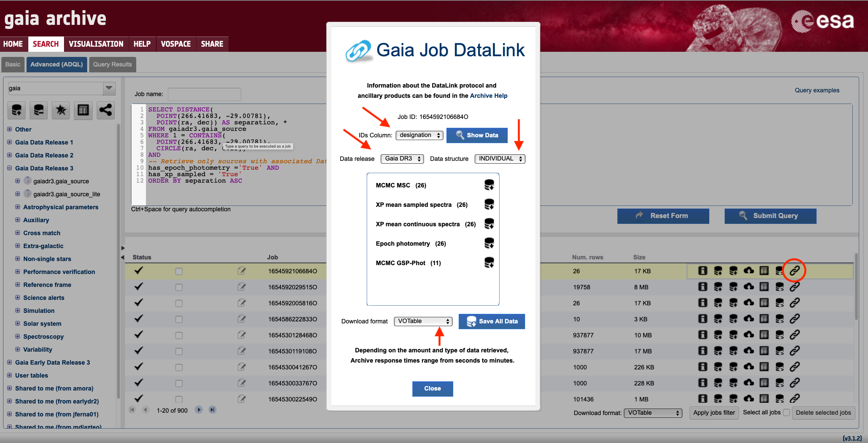Screen dimensions: 868x443
Task: Go to next page of jobs
Action: click(x=199, y=410)
